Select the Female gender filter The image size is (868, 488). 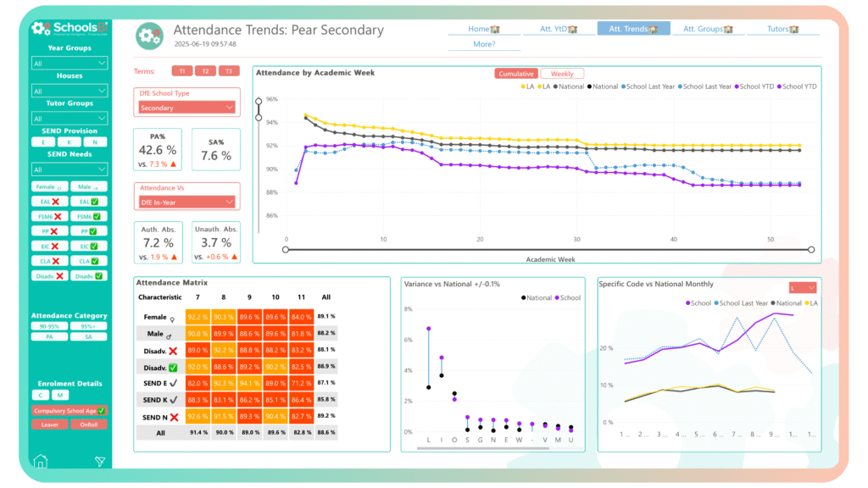click(48, 187)
